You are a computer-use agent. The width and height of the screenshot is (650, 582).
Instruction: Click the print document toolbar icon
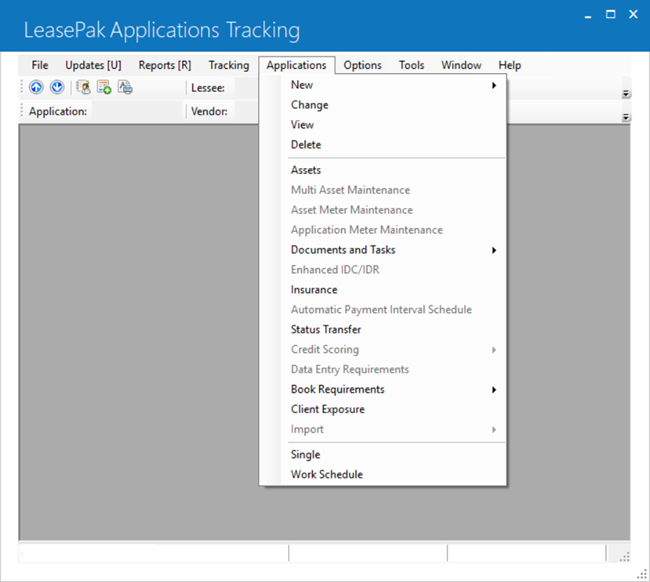coord(125,87)
